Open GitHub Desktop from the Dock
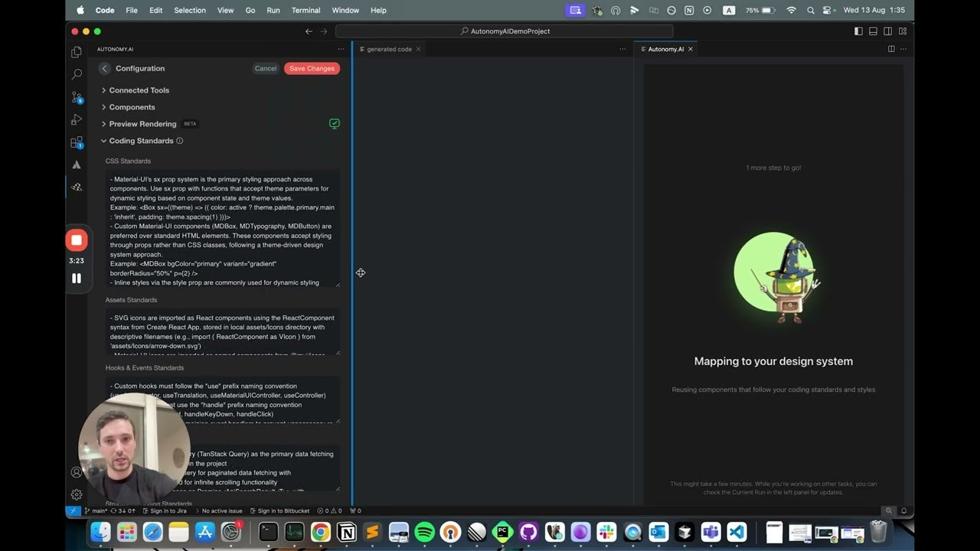Screen dimensions: 980x551 click(529, 532)
